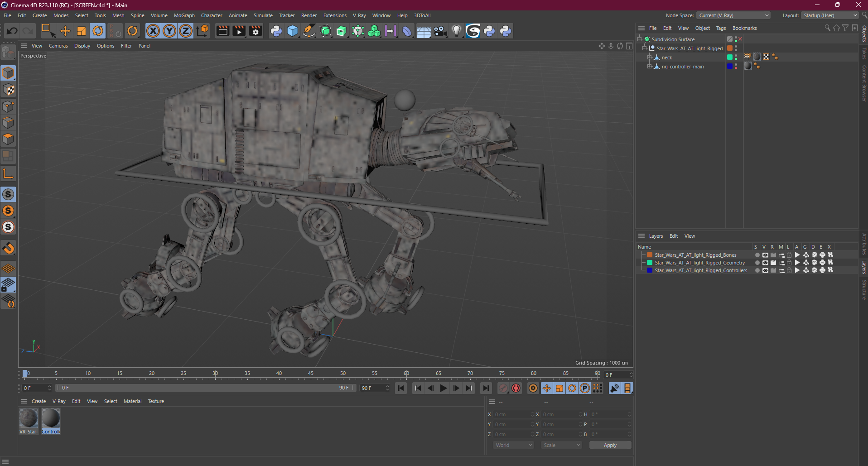Screen dimensions: 868x466
Task: Select the Subdivision Surface object
Action: 673,39
